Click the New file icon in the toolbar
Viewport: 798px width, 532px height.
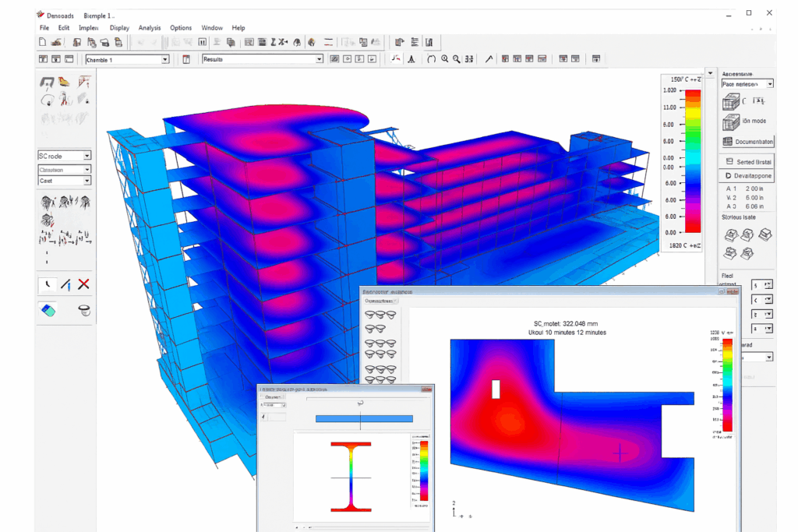[x=43, y=42]
